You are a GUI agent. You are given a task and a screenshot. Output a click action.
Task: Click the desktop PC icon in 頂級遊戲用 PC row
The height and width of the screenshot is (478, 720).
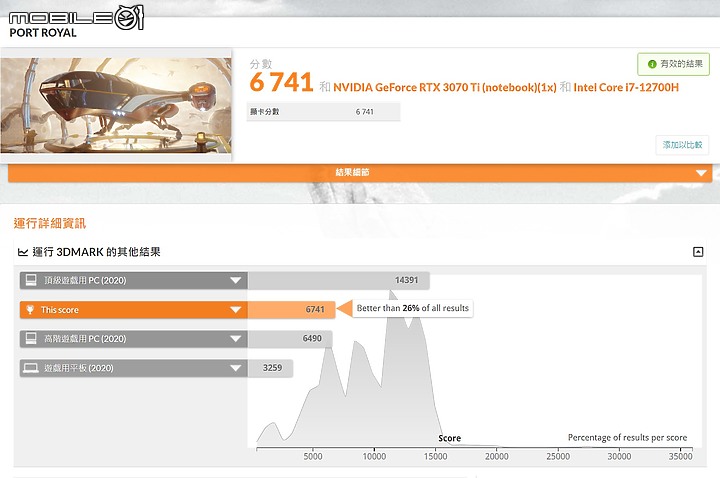click(31, 280)
